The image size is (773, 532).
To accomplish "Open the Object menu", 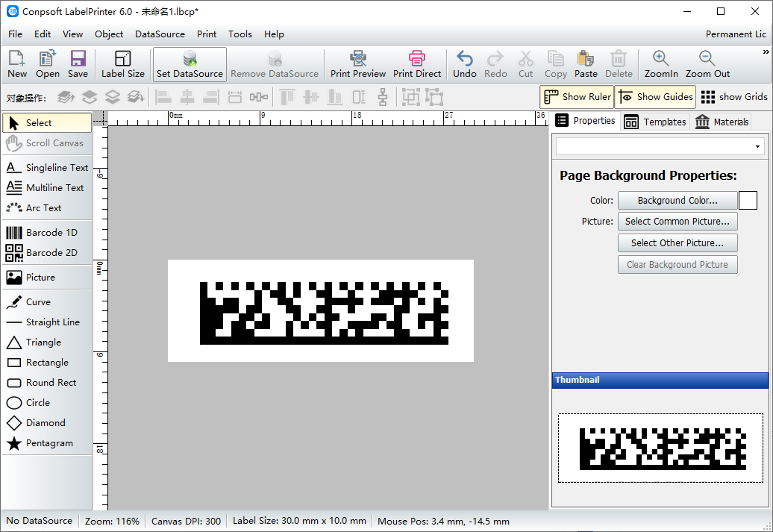I will [109, 34].
